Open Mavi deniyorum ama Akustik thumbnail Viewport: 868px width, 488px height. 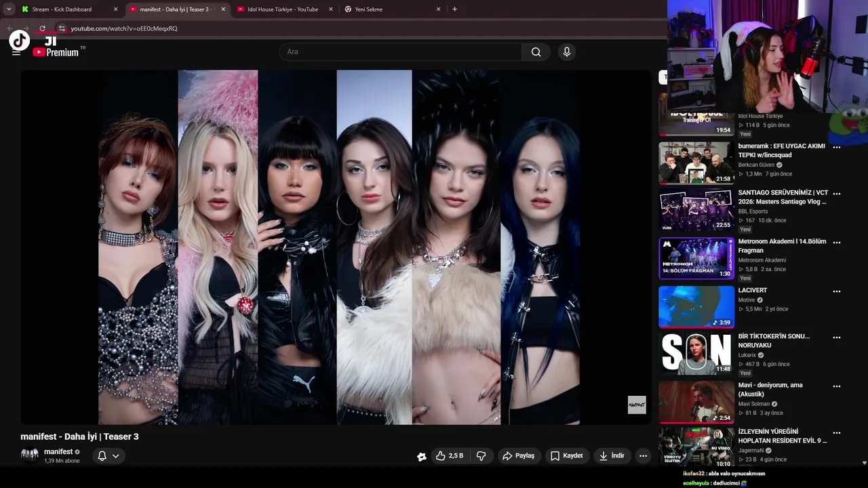pos(696,402)
